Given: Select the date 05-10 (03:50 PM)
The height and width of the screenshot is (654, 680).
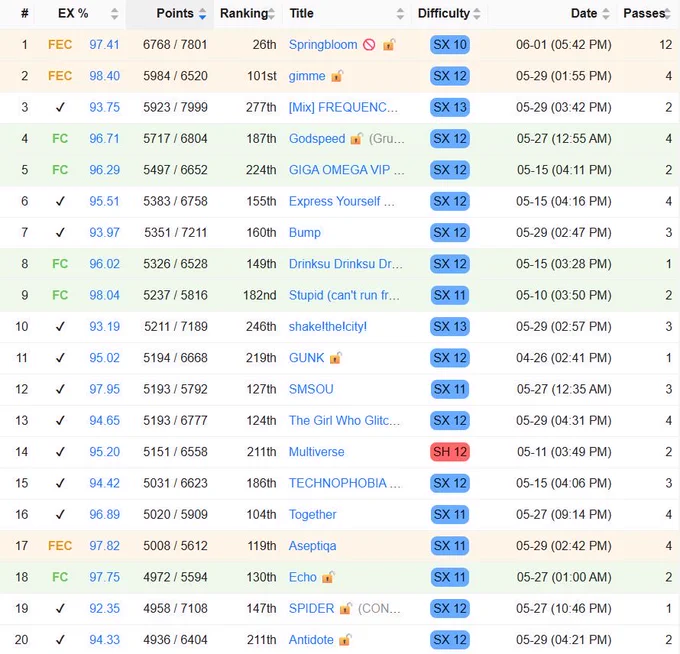Looking at the screenshot, I should coord(564,295).
